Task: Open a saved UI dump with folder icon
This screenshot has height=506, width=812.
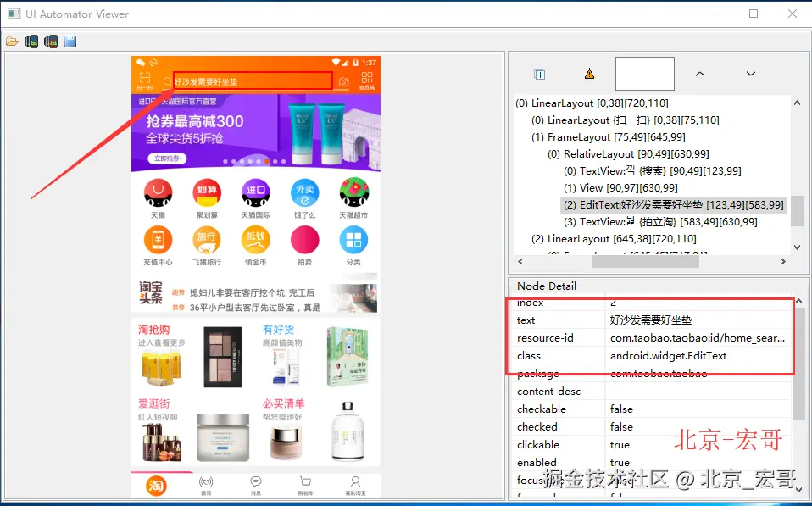Action: (x=12, y=42)
